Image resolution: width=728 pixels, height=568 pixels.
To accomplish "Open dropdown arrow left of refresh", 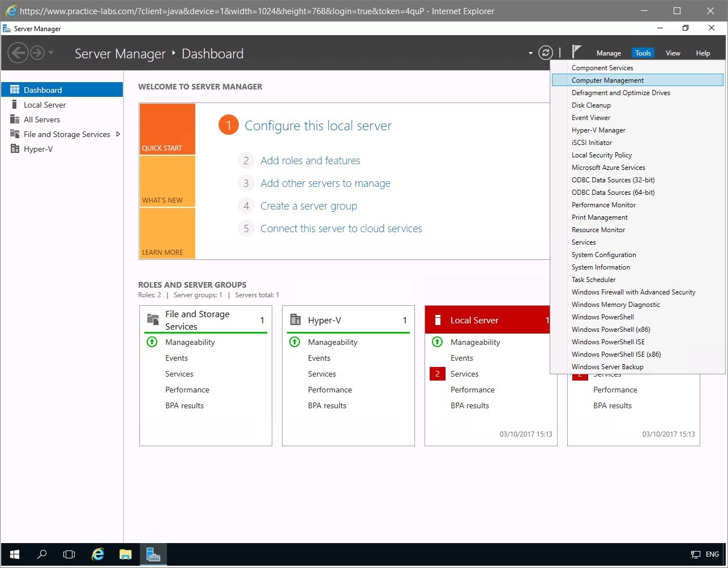I will pos(530,53).
